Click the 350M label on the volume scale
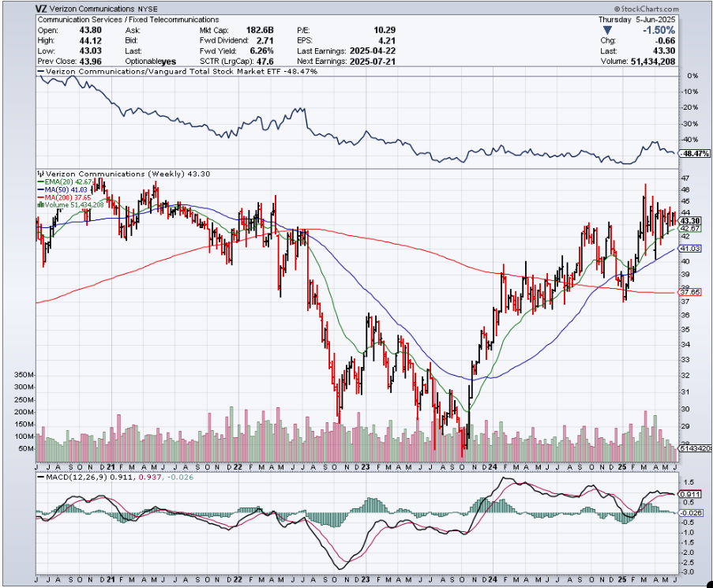Viewport: 713px width, 588px height. (24, 376)
